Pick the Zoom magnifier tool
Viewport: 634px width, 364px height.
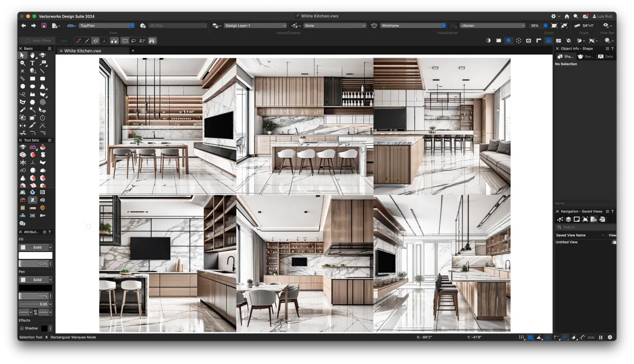22,63
